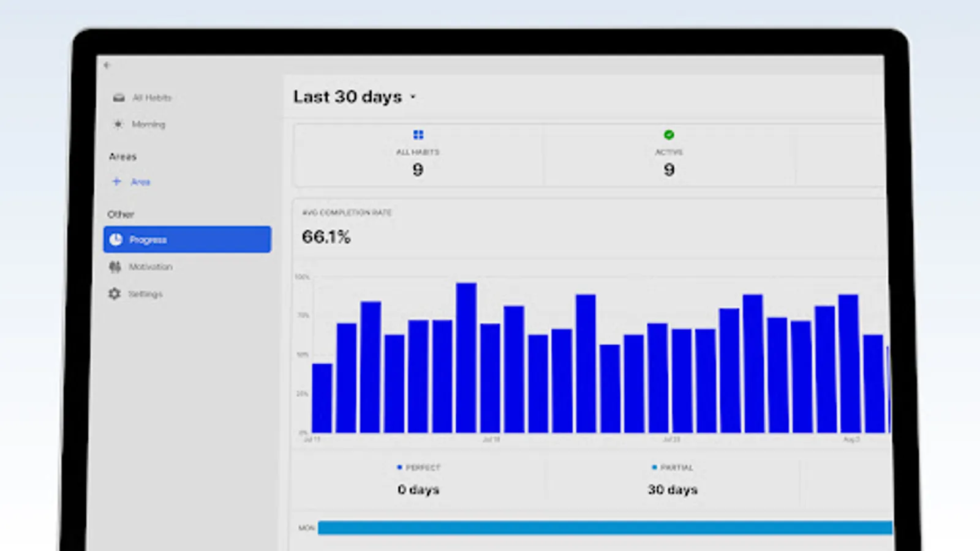Toggle the Perfect legend dot
Screen dimensions: 980x551
[x=399, y=467]
